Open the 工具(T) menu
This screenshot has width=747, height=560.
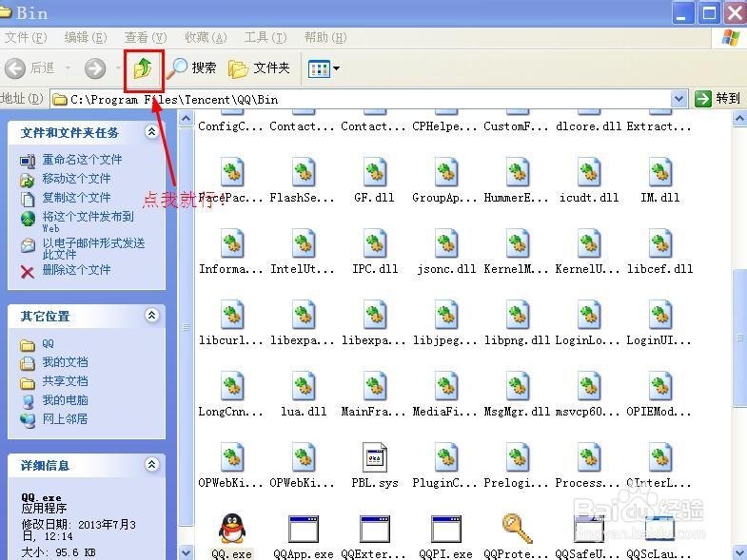pos(265,37)
